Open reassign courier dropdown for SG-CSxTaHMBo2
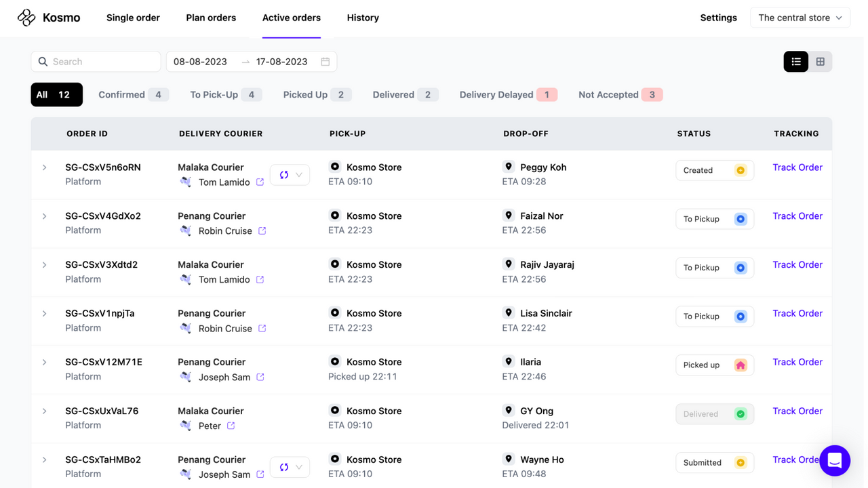 (290, 467)
